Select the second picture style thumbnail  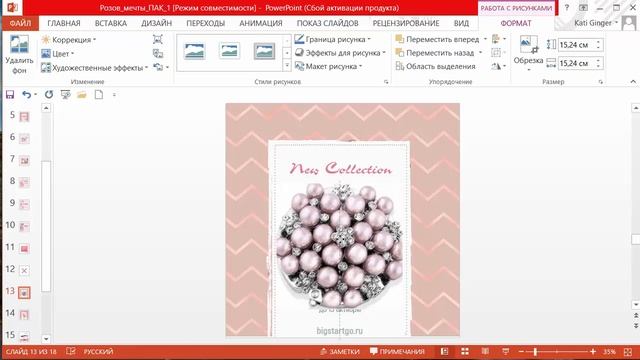(x=229, y=51)
